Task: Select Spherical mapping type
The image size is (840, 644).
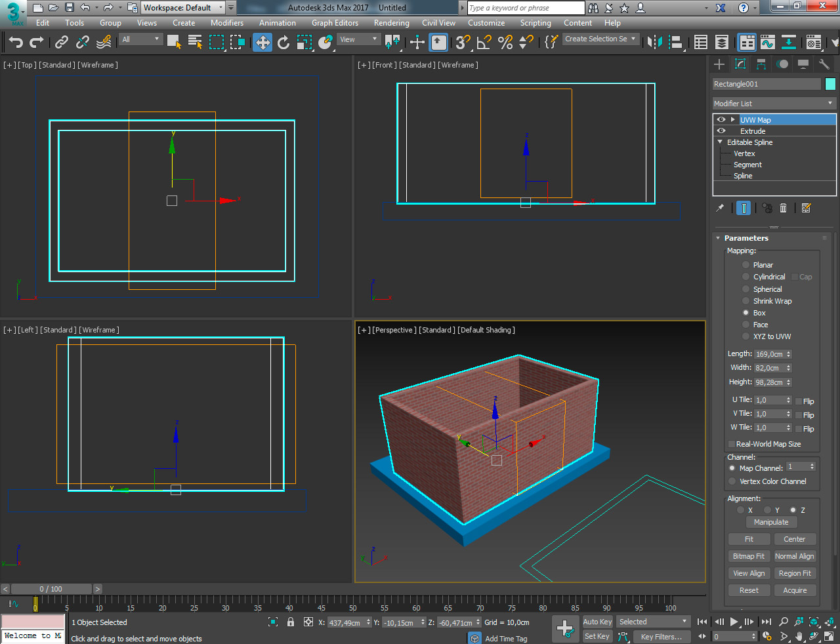Action: pos(745,289)
